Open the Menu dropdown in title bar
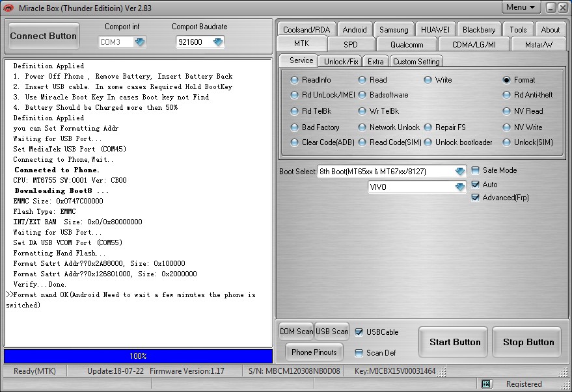Image resolution: width=572 pixels, height=392 pixels. pos(520,7)
